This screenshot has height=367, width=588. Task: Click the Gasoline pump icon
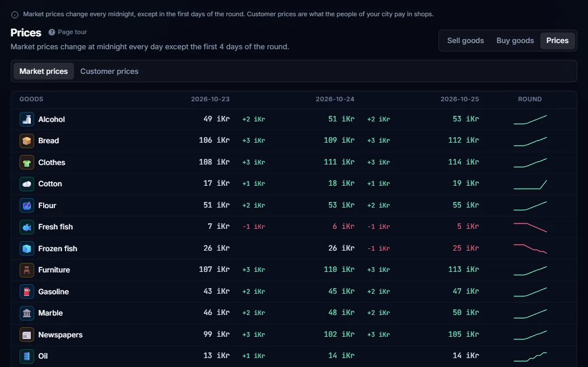pyautogui.click(x=27, y=291)
